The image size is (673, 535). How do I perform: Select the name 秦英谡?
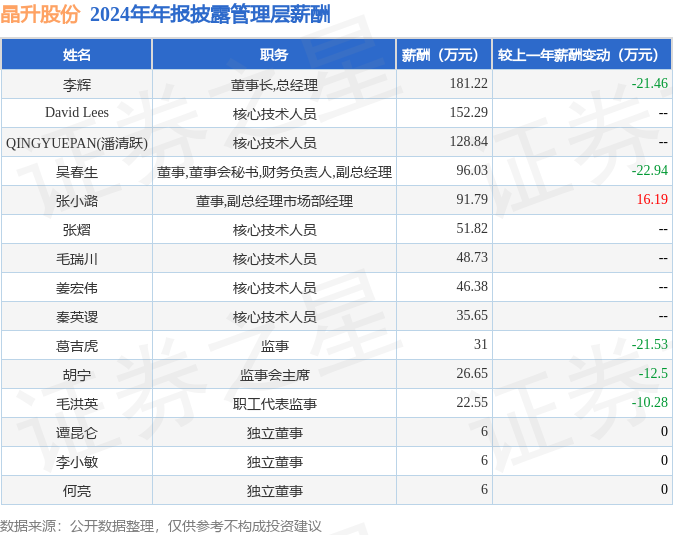point(77,317)
